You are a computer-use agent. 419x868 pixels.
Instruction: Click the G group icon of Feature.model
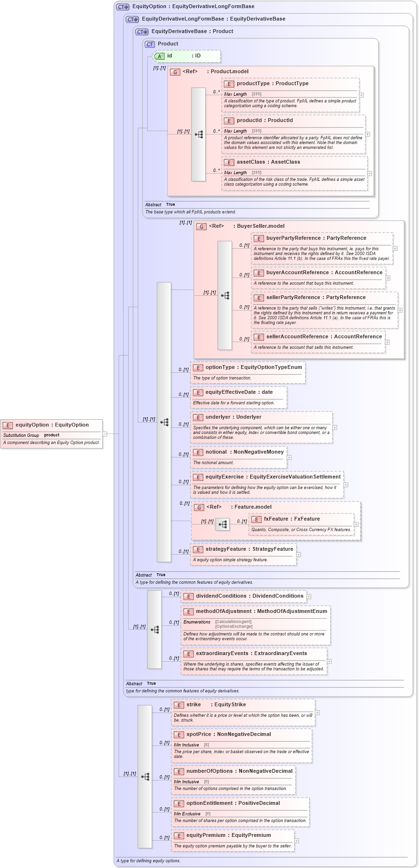(x=199, y=507)
